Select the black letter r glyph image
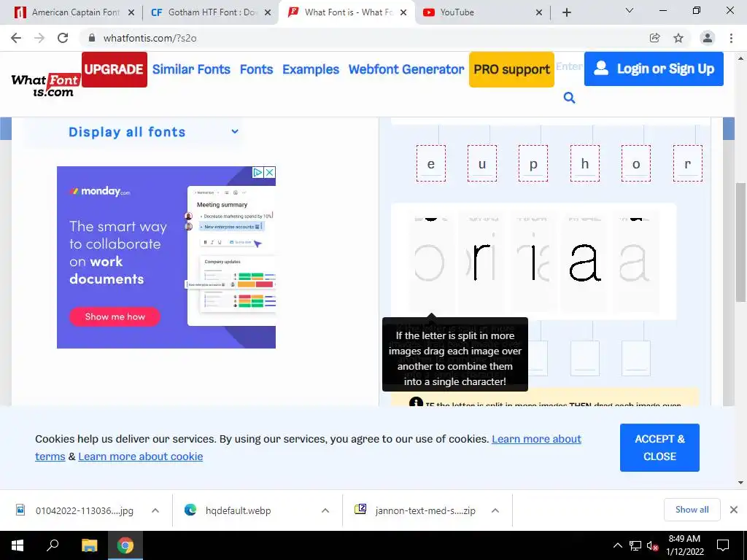Viewport: 747px width, 560px height. (x=482, y=262)
